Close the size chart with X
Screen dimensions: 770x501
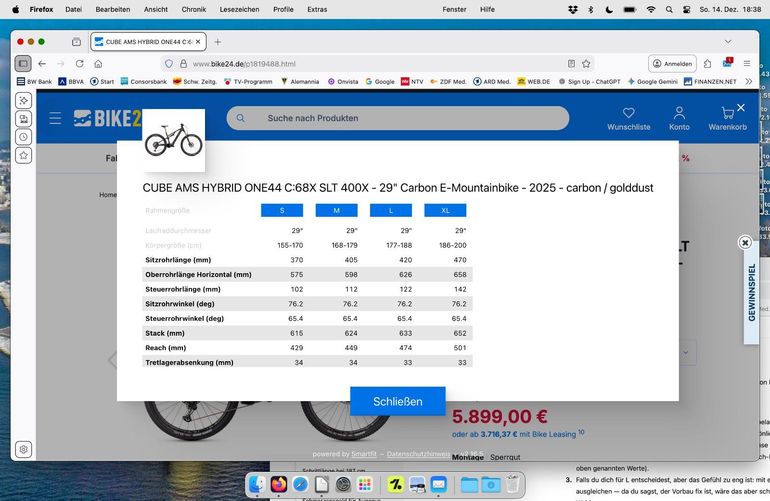pyautogui.click(x=741, y=107)
